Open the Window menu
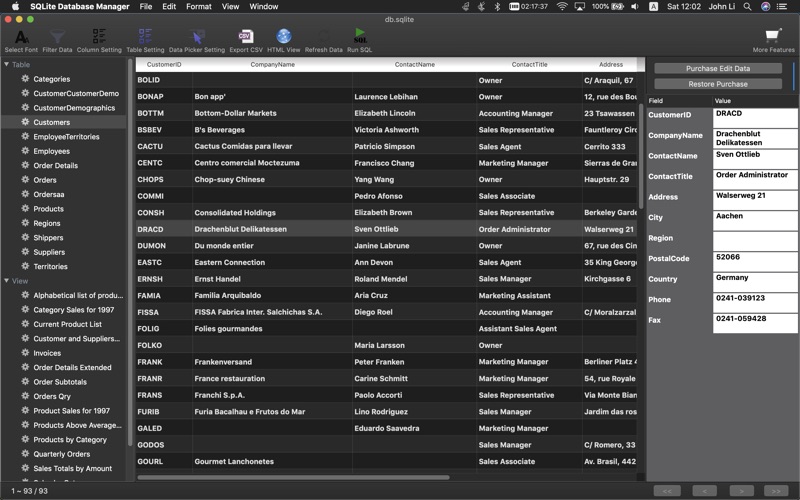Image resolution: width=800 pixels, height=500 pixels. 264,7
